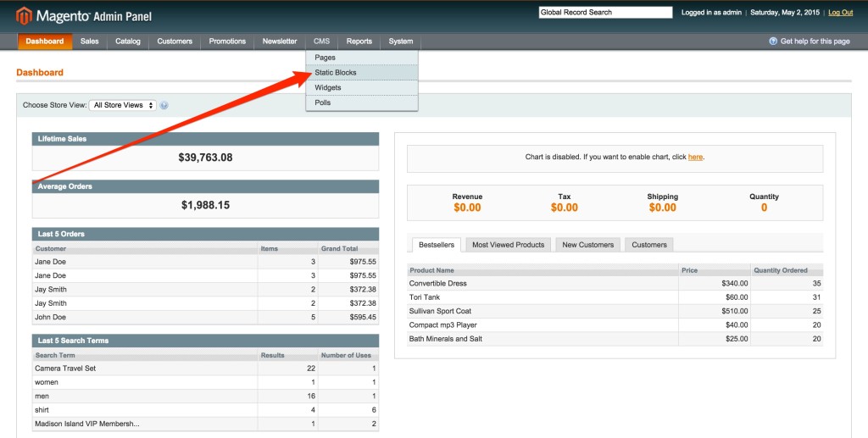Viewport: 868px width, 438px height.
Task: Click the Quantity 0 value
Action: [764, 208]
